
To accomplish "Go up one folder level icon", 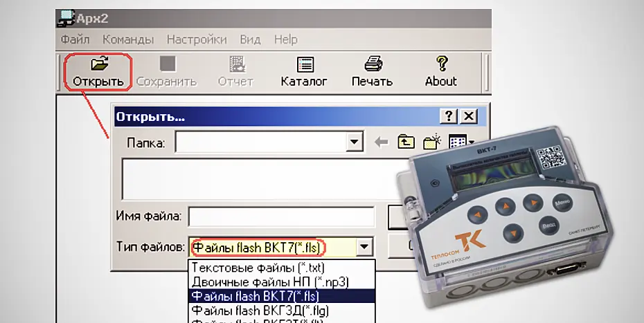I will pos(406,142).
